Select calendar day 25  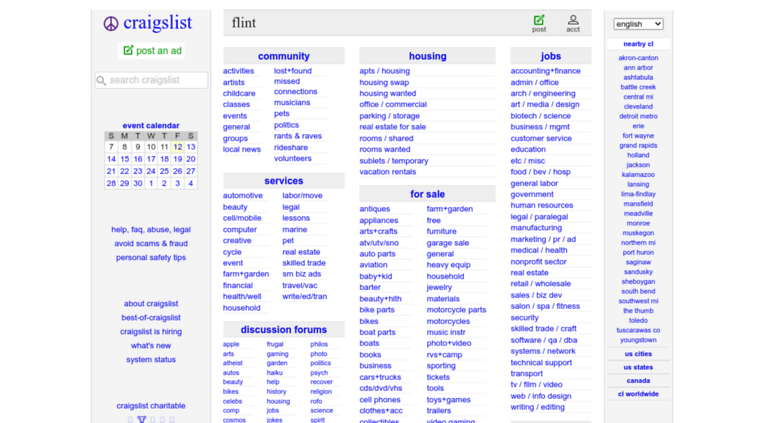164,171
